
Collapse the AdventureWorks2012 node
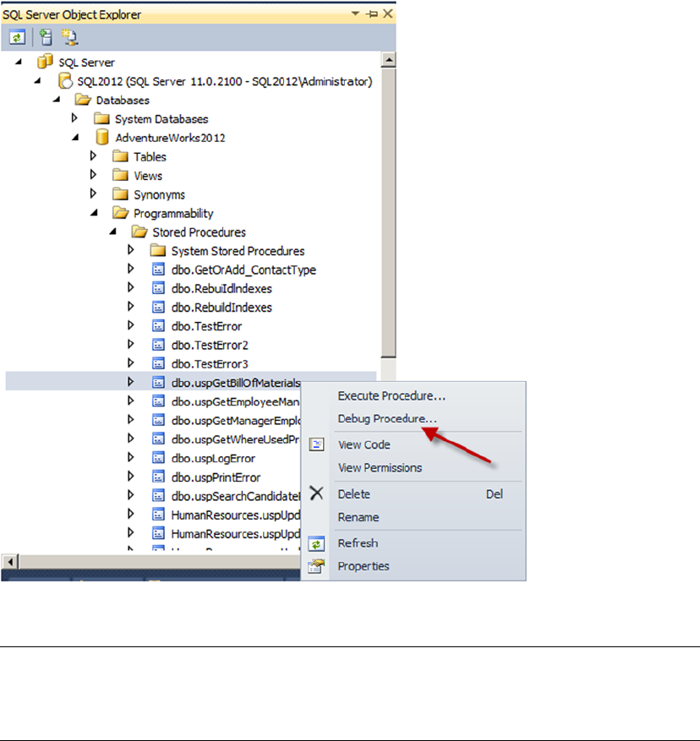(x=75, y=138)
